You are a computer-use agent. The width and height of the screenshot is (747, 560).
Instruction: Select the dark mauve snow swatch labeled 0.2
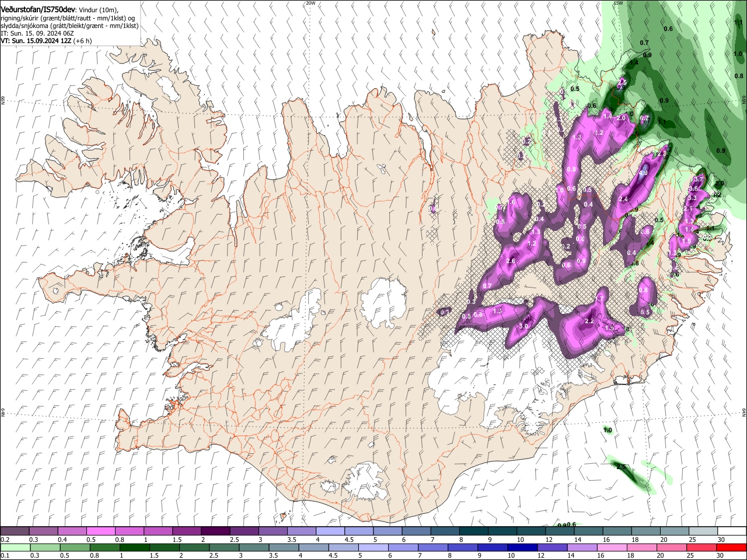click(x=15, y=531)
